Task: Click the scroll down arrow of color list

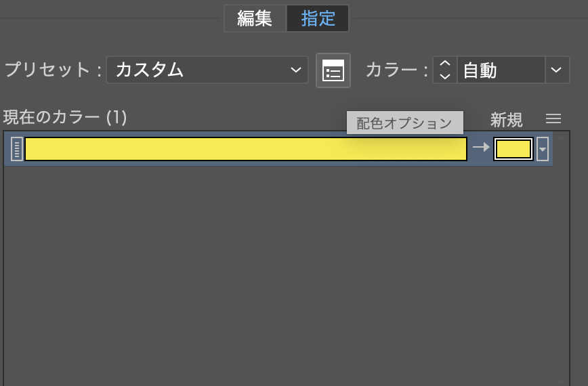Action: 561,381
